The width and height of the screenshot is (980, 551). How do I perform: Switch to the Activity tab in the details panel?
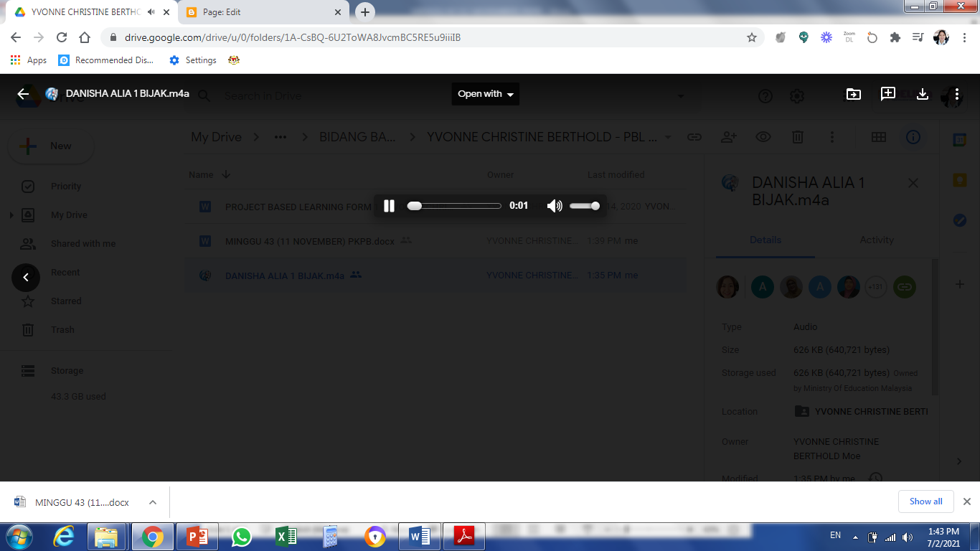tap(877, 240)
